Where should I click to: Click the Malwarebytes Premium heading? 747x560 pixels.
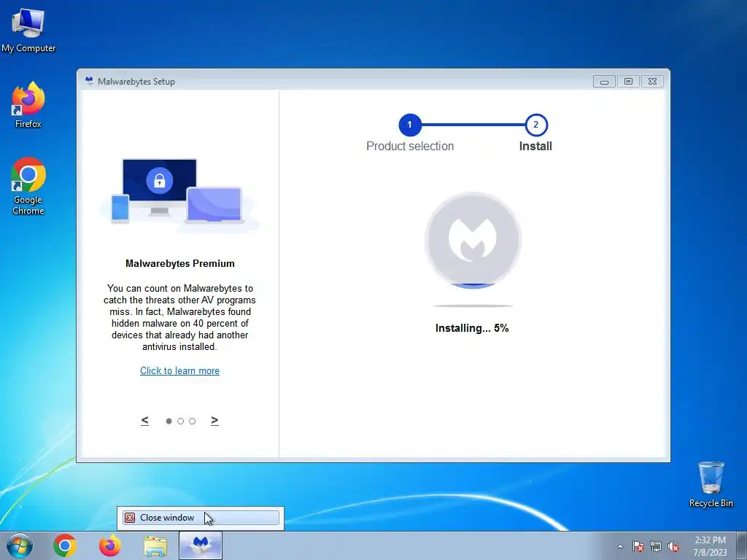(x=180, y=263)
